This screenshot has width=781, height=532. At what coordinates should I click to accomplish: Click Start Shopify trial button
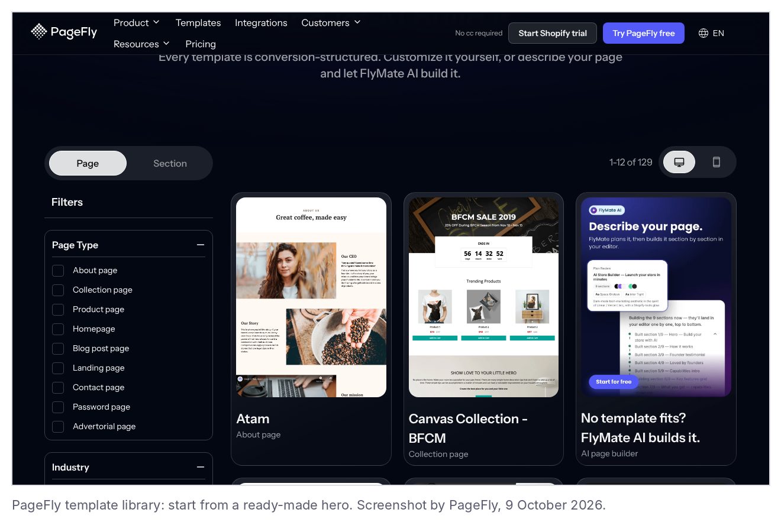tap(553, 33)
